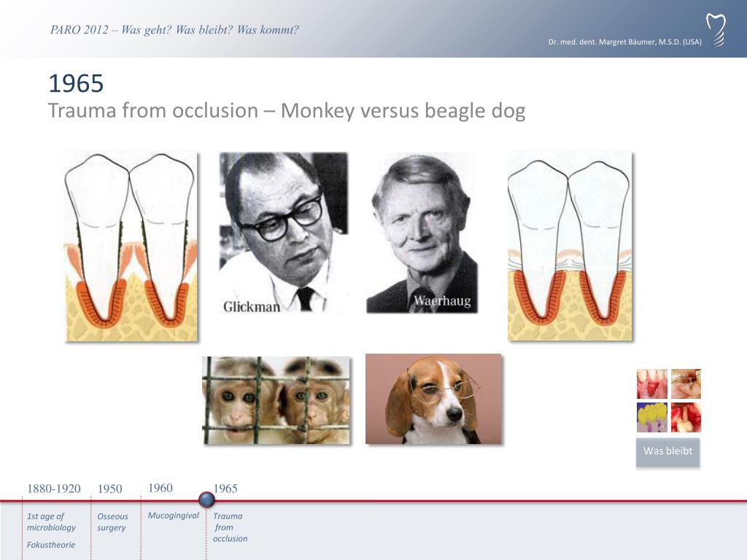Open the Waerhaug portrait photo
The height and width of the screenshot is (560, 747).
[x=422, y=233]
